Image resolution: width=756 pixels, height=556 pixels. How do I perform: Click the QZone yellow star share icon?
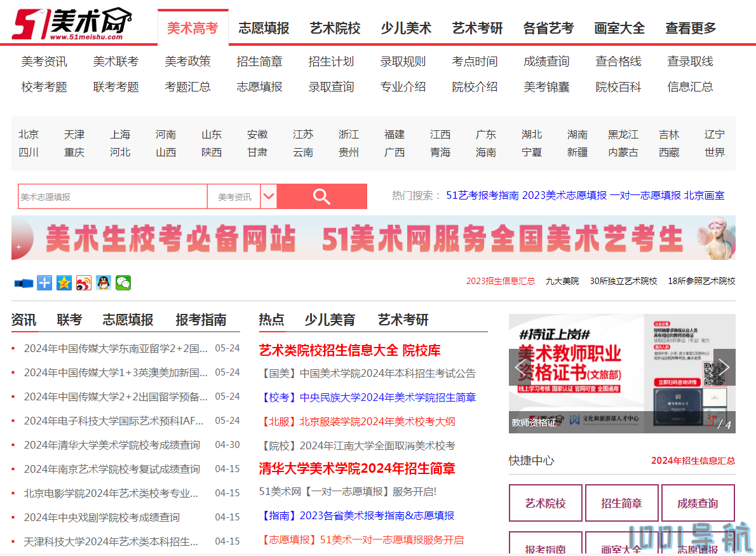(x=64, y=283)
